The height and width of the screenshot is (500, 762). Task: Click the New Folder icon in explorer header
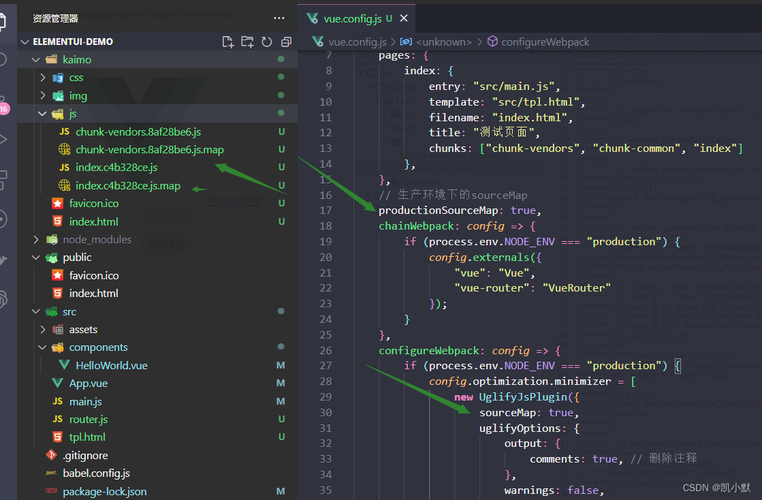[x=247, y=42]
